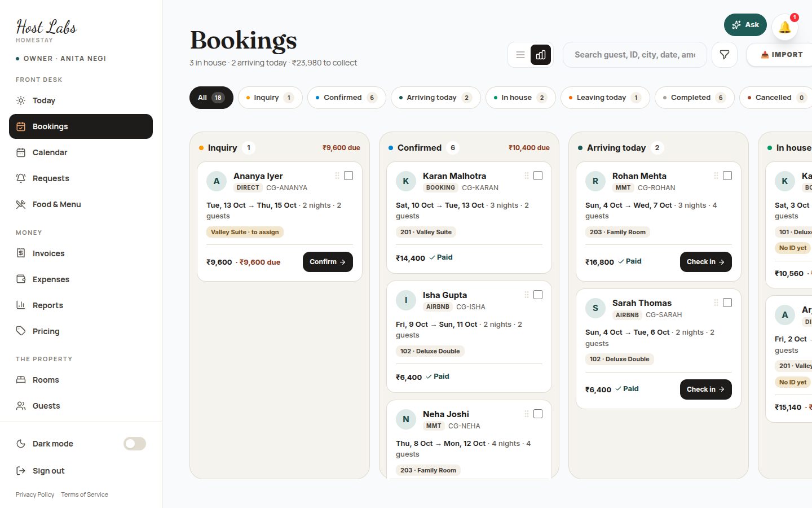Click the drag handle on Karan Malhotra's card

(527, 176)
